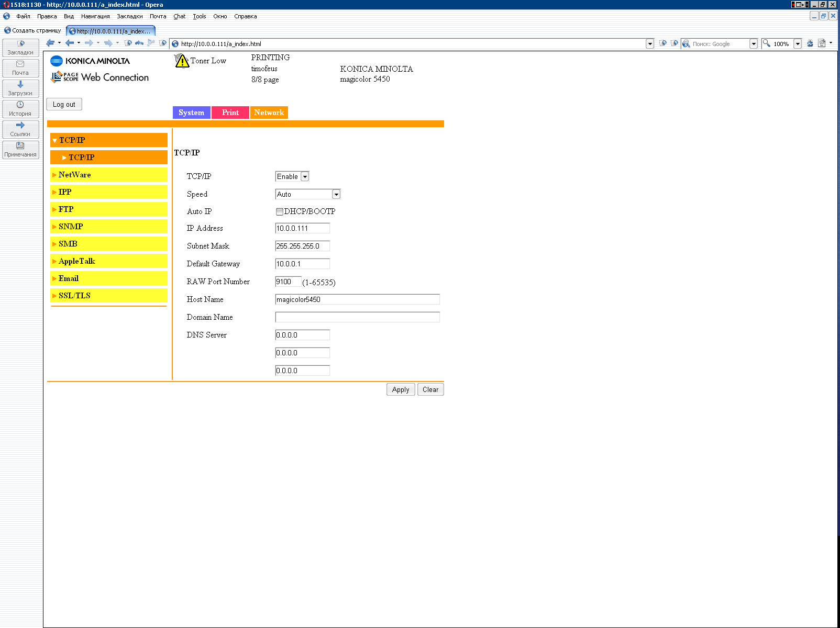840x628 pixels.
Task: Click the Google search box
Action: pos(720,44)
